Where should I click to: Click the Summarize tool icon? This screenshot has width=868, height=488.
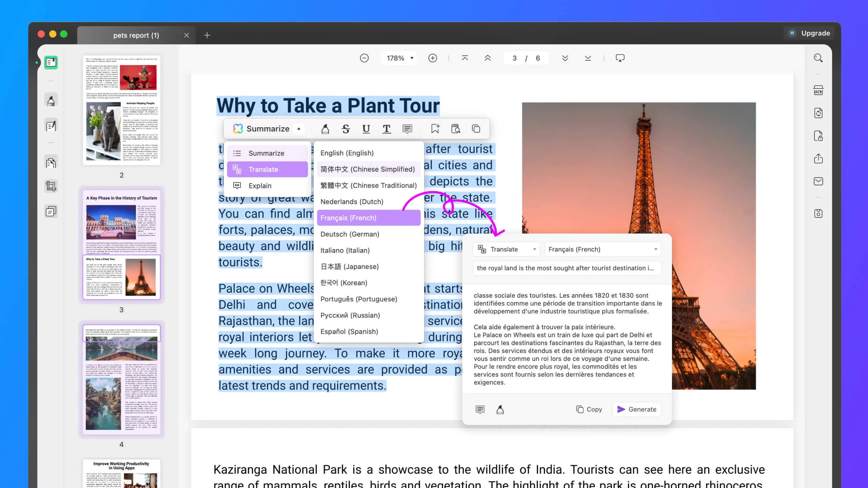(x=238, y=129)
